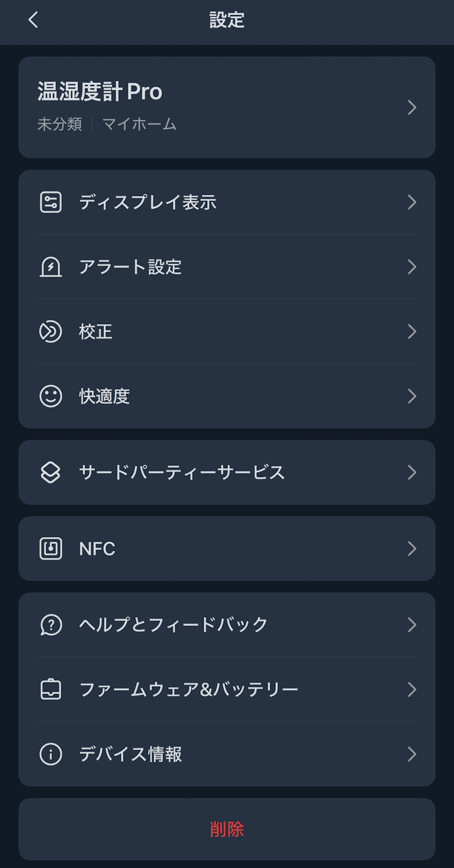
Task: Tap the 快適度 smiley face icon
Action: [x=51, y=396]
